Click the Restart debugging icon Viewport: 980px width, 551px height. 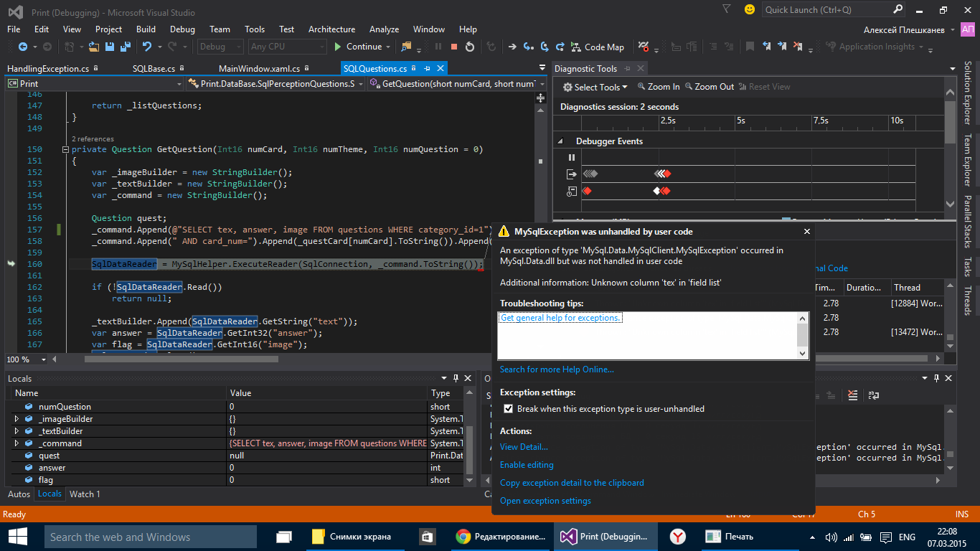click(470, 47)
